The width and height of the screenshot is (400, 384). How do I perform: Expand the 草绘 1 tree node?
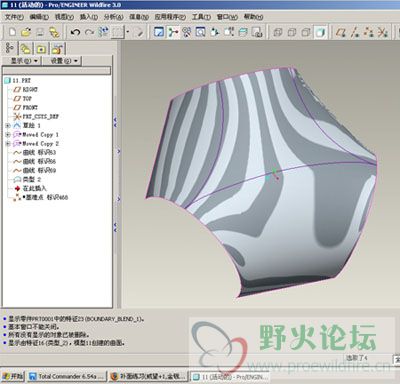point(8,126)
